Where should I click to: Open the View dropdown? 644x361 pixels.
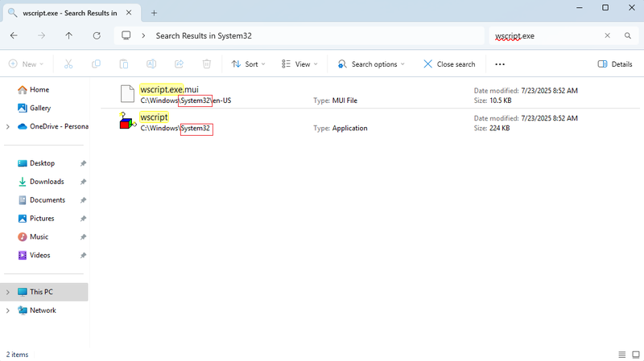pos(299,64)
